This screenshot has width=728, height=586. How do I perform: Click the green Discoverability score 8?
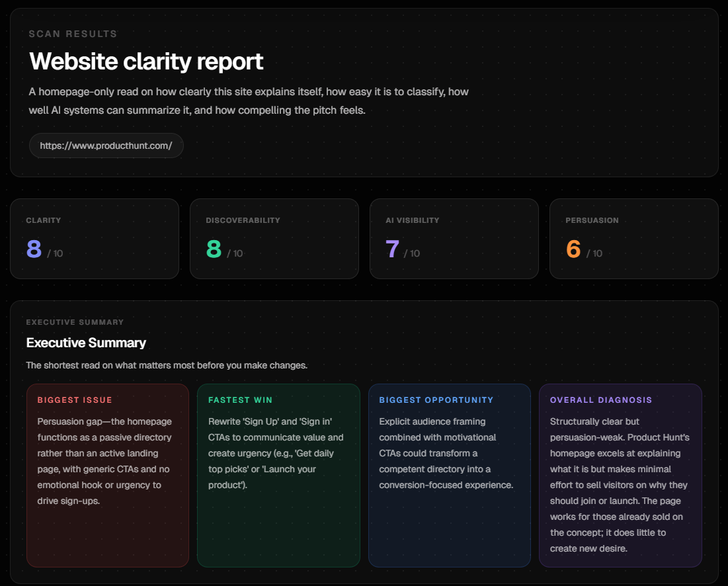(214, 249)
